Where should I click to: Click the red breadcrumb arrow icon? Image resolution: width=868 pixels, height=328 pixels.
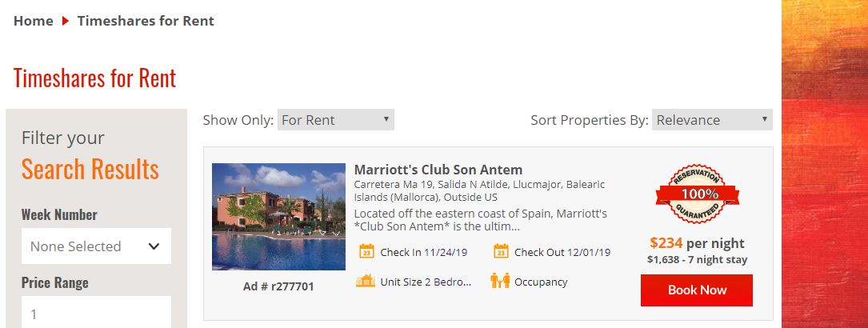(x=66, y=21)
